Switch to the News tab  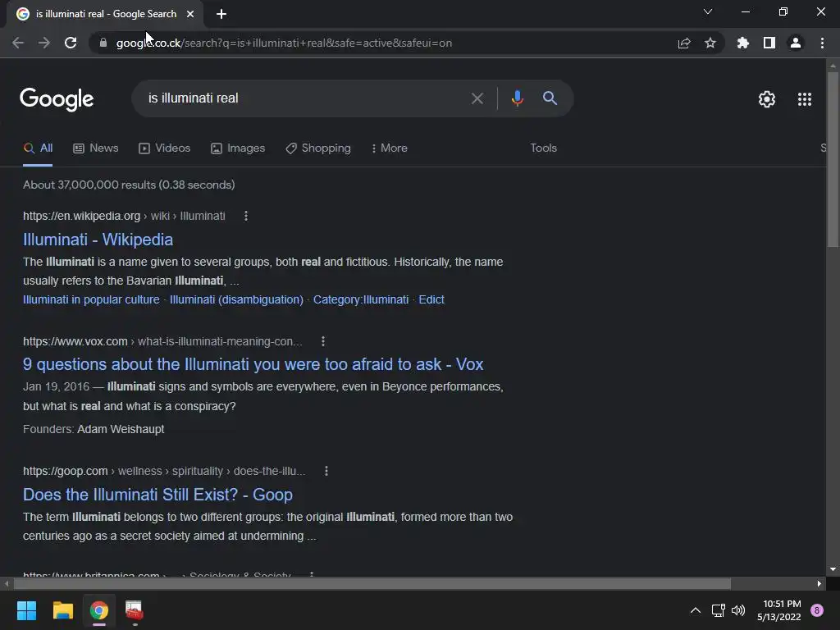click(x=96, y=148)
